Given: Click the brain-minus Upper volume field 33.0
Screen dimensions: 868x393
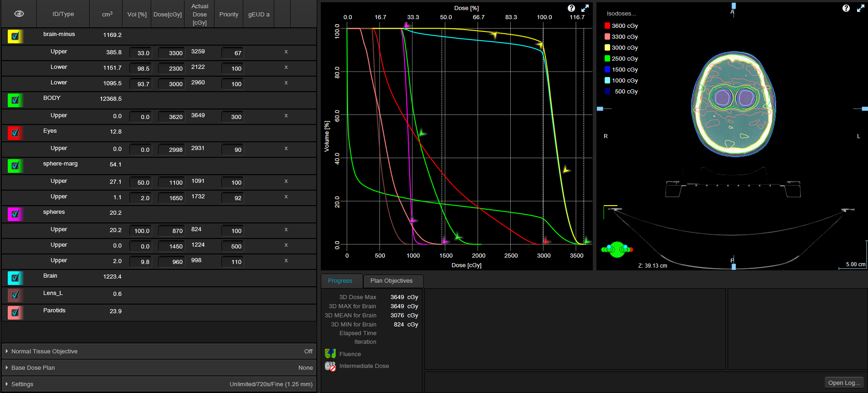Looking at the screenshot, I should 141,53.
